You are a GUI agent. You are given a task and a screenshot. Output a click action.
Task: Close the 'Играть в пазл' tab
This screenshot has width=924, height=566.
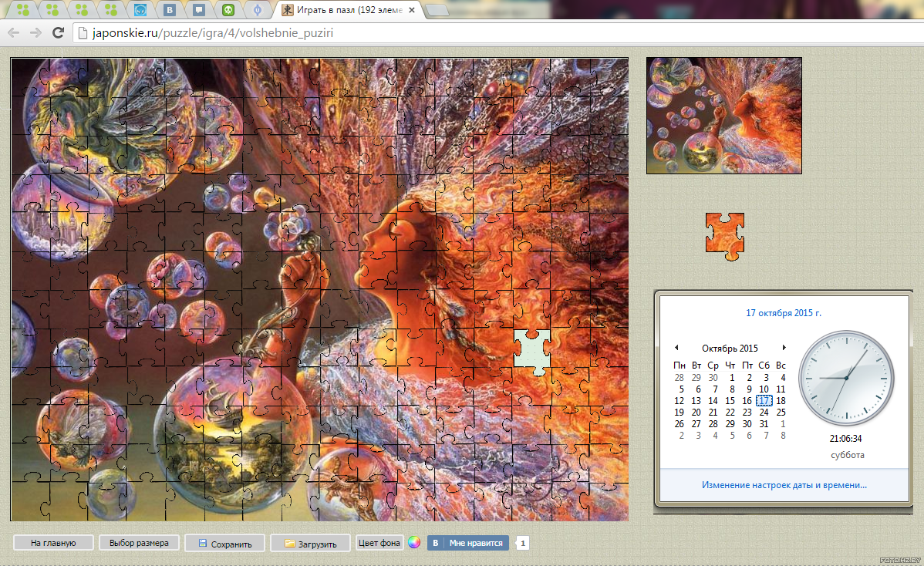point(412,10)
